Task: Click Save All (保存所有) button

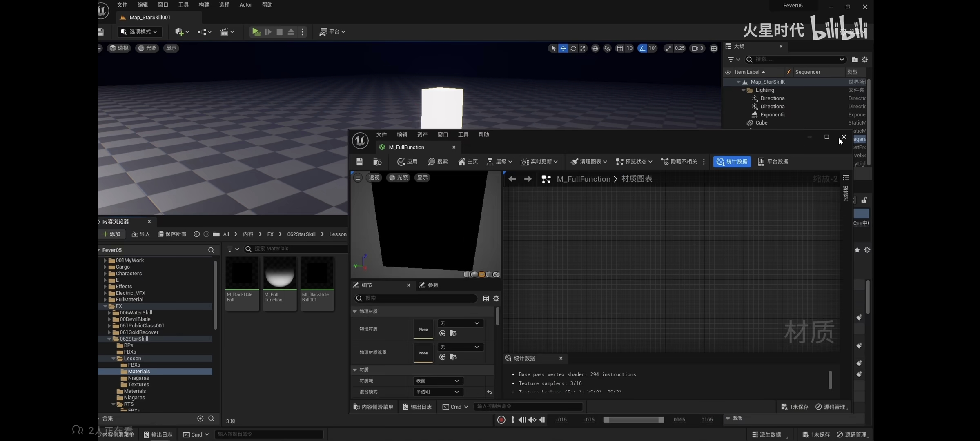Action: point(172,234)
